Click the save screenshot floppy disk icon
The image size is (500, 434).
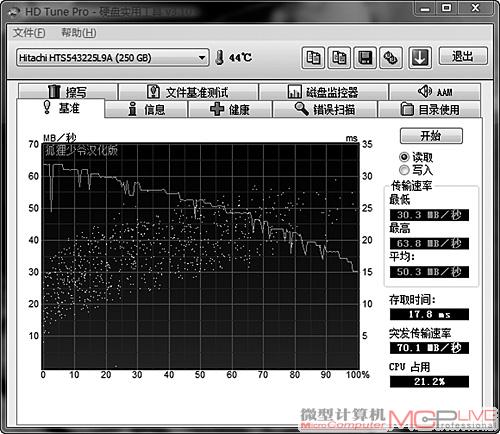[365, 58]
